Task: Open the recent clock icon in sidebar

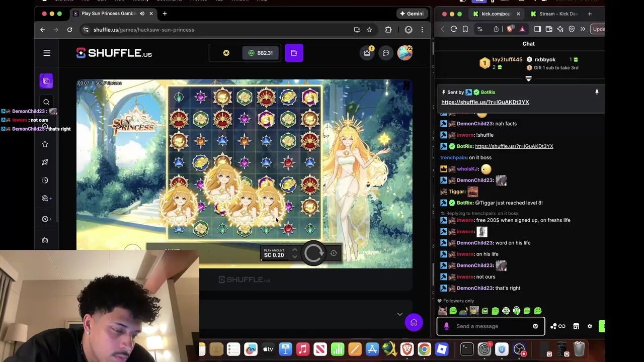Action: pyautogui.click(x=45, y=180)
